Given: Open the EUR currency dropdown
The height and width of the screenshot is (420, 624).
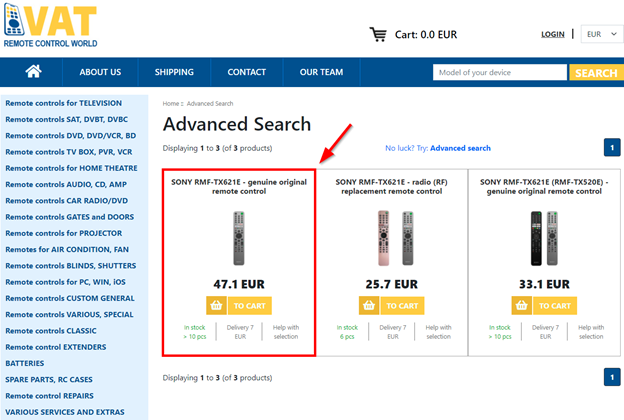Looking at the screenshot, I should pos(600,34).
